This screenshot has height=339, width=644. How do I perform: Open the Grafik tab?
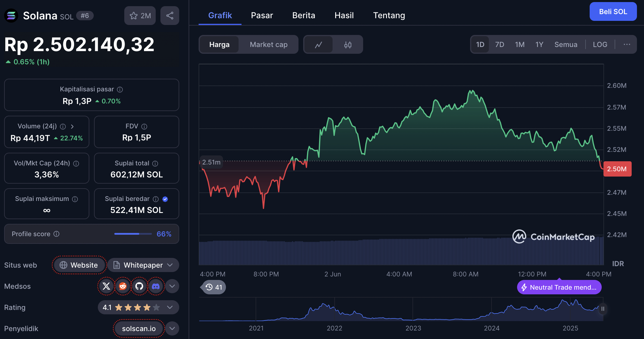[220, 15]
